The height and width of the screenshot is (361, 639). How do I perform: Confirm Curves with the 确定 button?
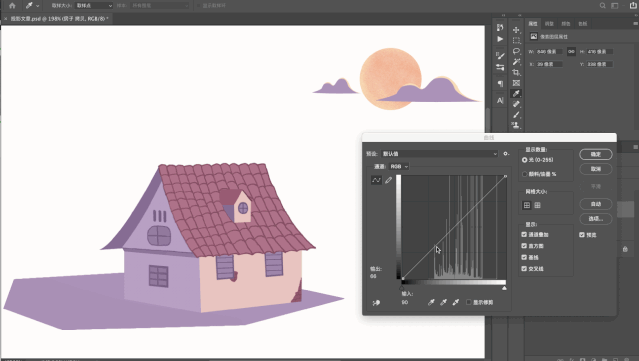596,154
